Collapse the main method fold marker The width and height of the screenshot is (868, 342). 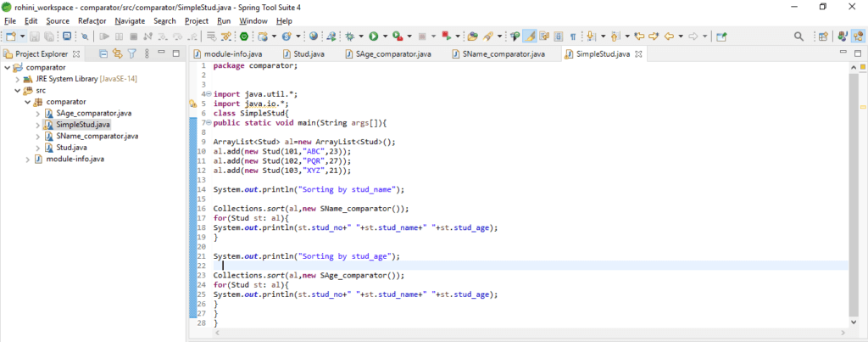209,122
